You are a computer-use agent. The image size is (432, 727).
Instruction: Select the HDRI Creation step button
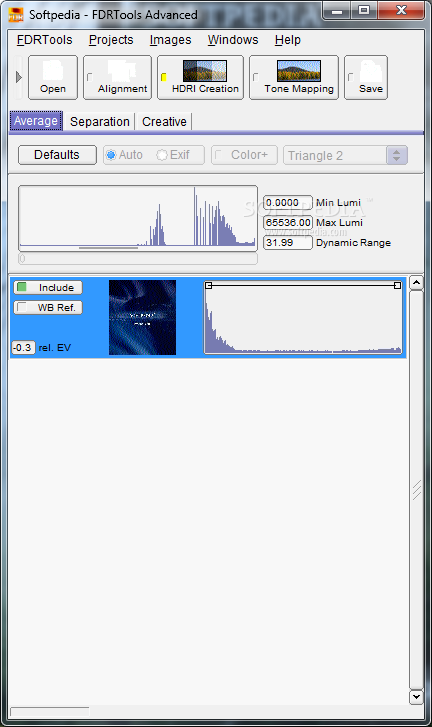coord(200,77)
